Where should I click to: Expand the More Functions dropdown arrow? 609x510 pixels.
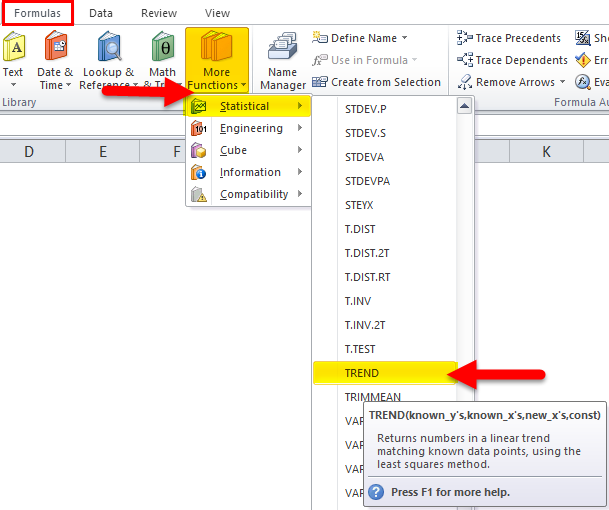click(244, 85)
